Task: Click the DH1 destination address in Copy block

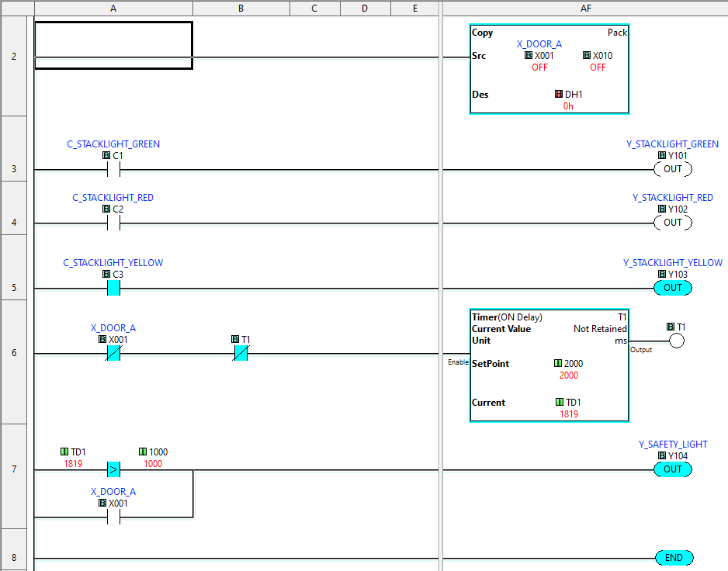Action: [x=569, y=94]
